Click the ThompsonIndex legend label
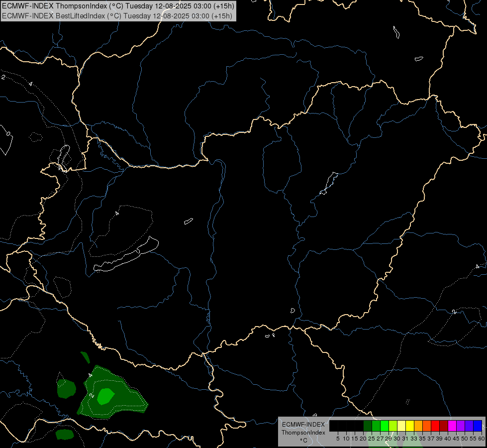 303,433
